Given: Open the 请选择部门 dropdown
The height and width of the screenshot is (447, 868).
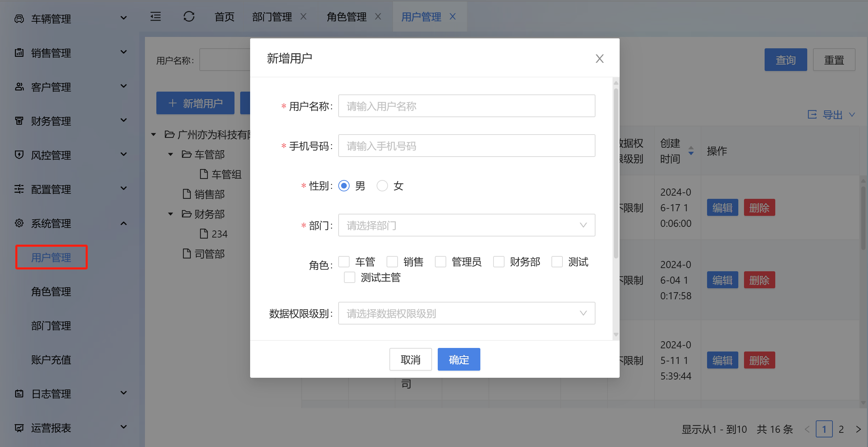Looking at the screenshot, I should [467, 225].
